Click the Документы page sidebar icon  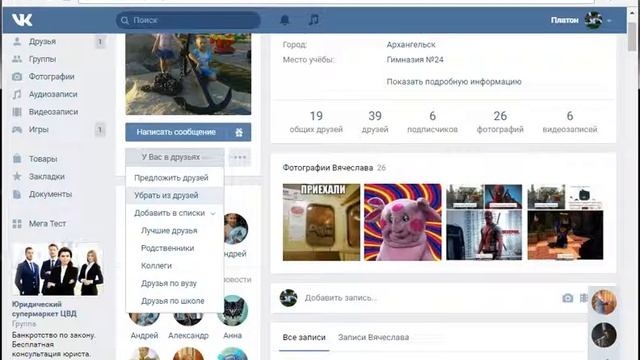(x=17, y=194)
